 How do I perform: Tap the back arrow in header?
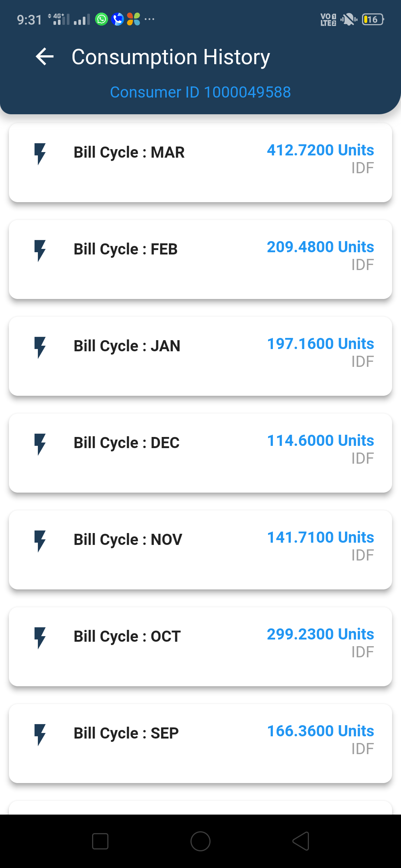point(45,57)
